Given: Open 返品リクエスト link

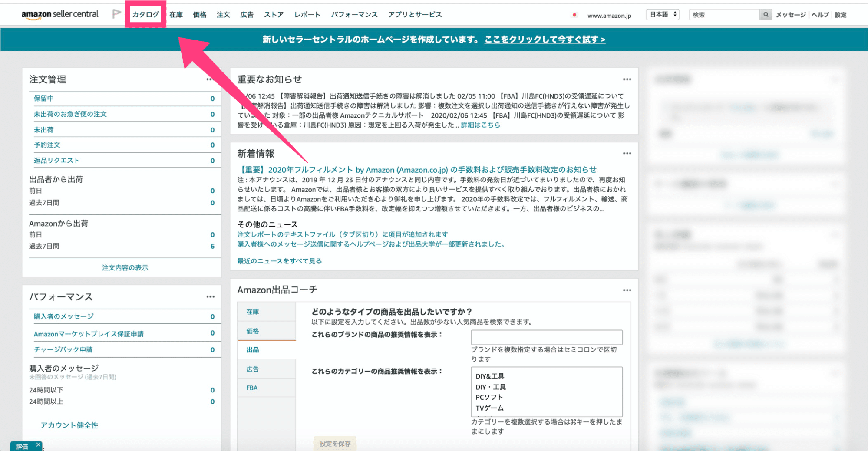Looking at the screenshot, I should pyautogui.click(x=57, y=161).
